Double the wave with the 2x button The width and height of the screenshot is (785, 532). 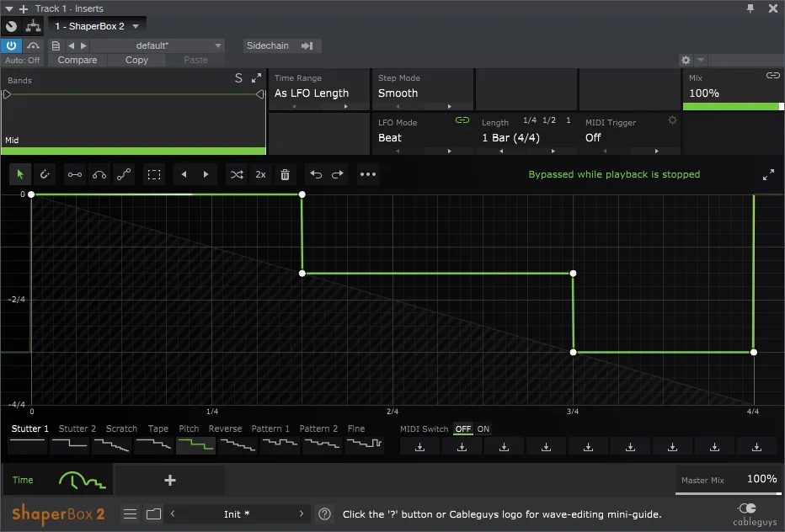(x=260, y=174)
